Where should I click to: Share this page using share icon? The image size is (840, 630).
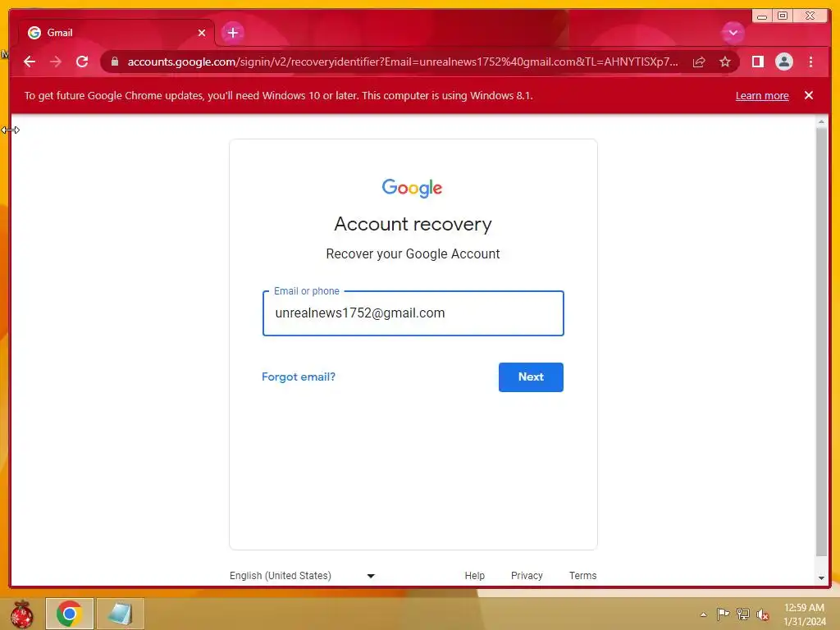(x=699, y=62)
